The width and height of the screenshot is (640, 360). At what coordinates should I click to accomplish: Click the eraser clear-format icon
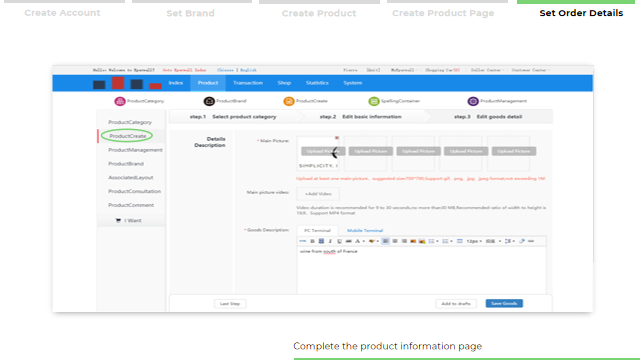[x=522, y=241]
